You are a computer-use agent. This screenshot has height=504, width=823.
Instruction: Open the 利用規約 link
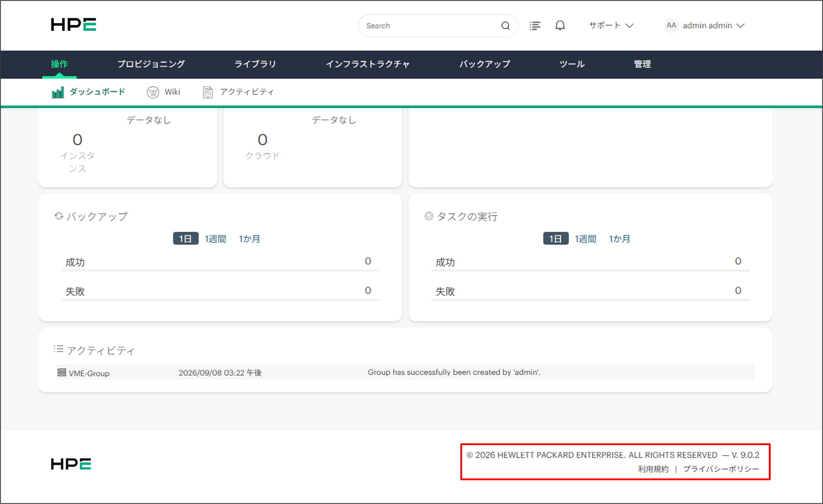pos(653,469)
